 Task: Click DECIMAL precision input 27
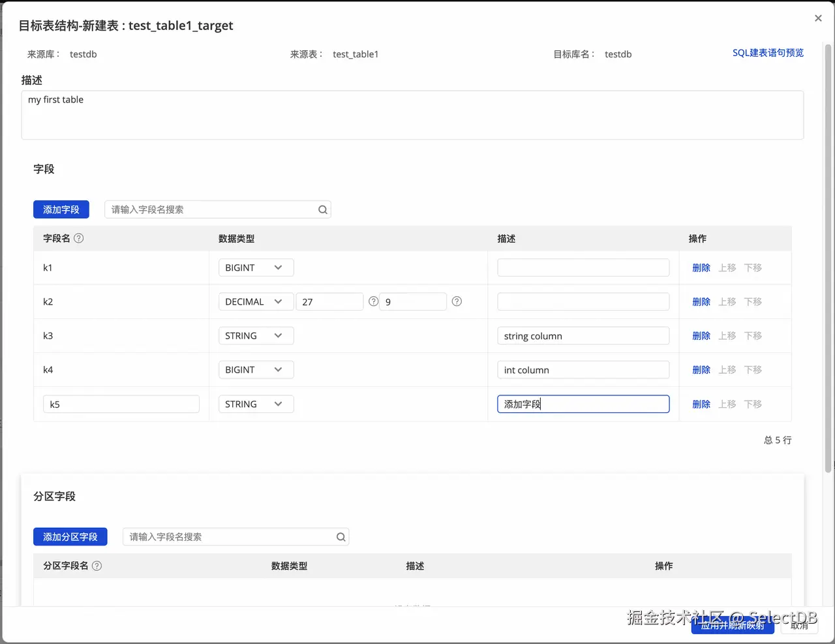coord(329,301)
